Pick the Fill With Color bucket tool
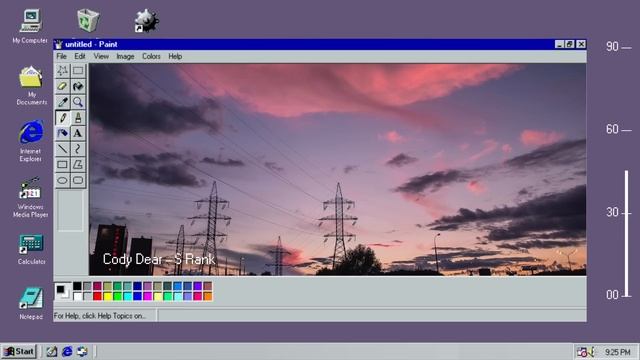The width and height of the screenshot is (640, 360). [x=78, y=86]
